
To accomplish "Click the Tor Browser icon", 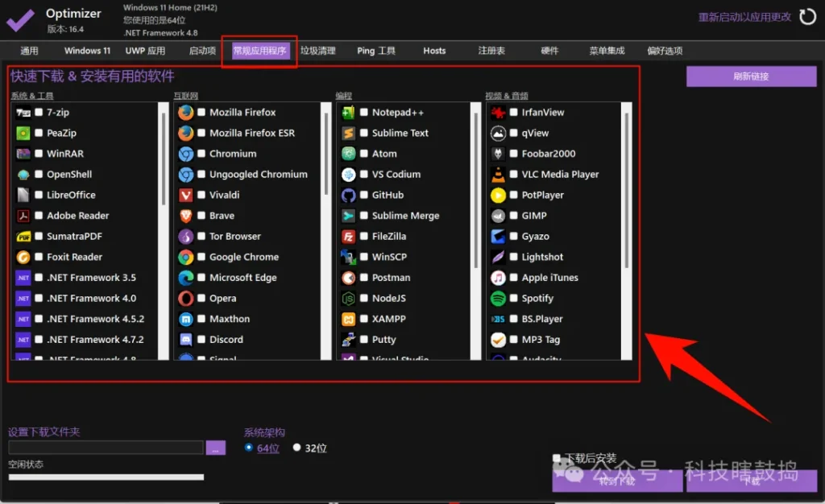I will 186,237.
